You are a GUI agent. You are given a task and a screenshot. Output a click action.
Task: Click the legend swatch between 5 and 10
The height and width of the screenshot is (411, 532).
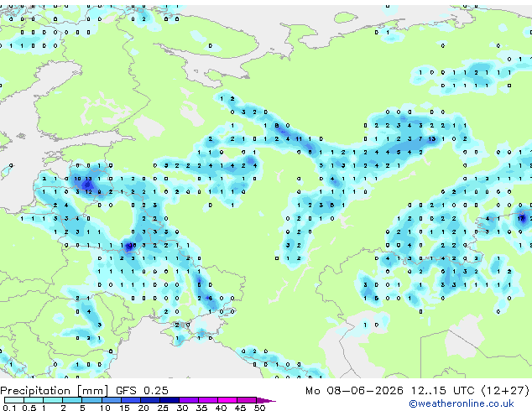pos(91,400)
